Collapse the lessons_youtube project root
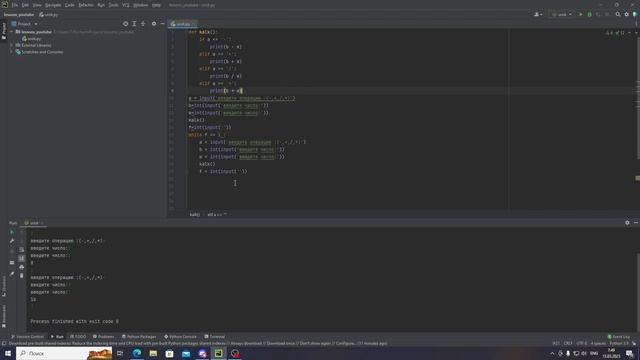The width and height of the screenshot is (640, 360). click(11, 32)
